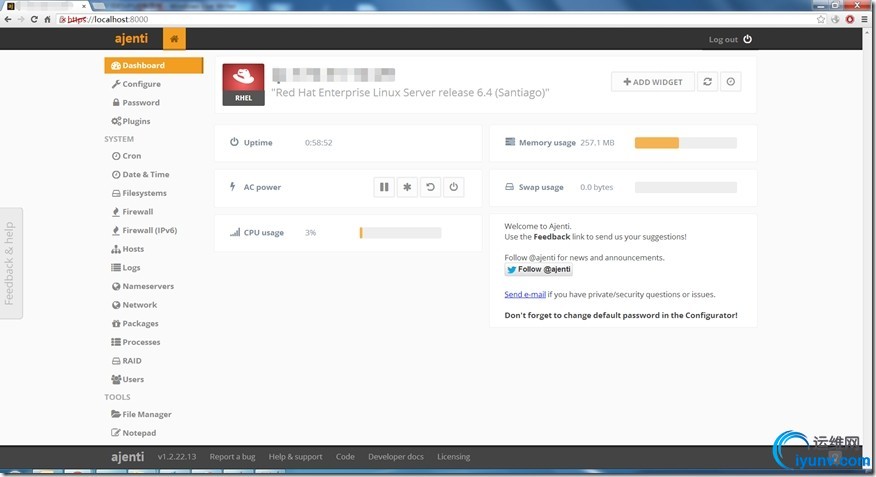Click the Uptime value 0:58:52
The height and width of the screenshot is (477, 876).
point(318,142)
